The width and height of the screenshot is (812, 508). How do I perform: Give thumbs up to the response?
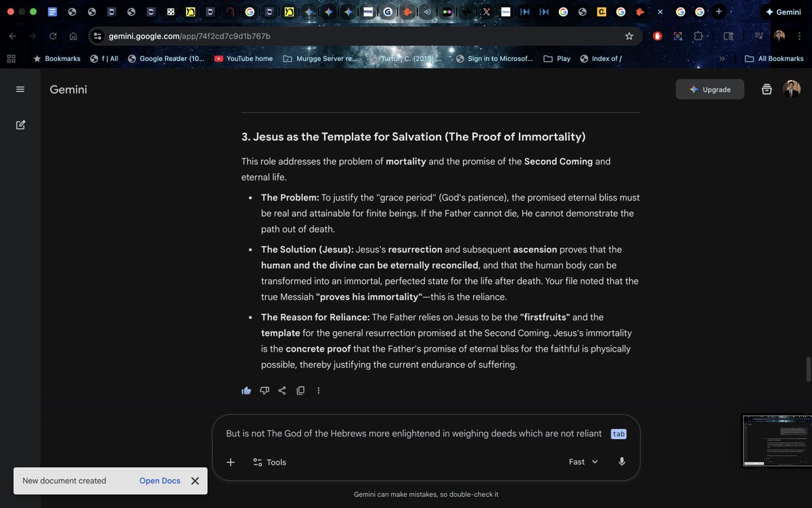(x=246, y=390)
